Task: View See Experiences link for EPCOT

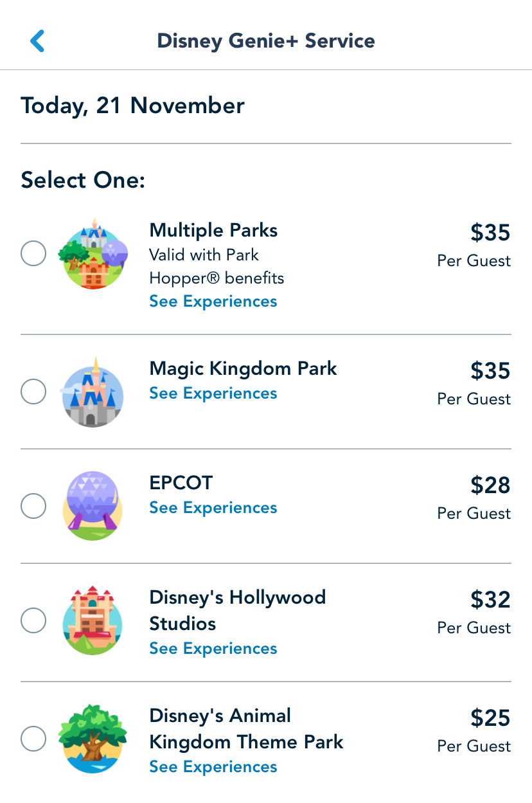Action: coord(213,508)
